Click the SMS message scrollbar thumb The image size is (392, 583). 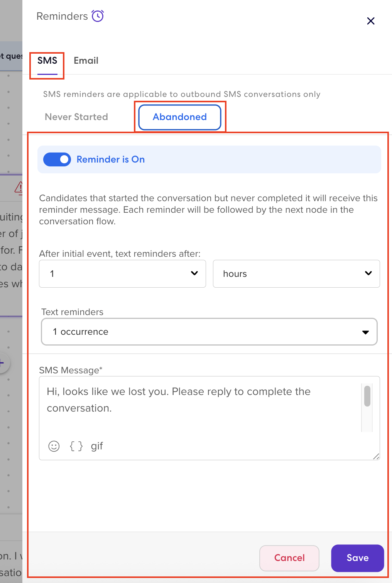(367, 396)
